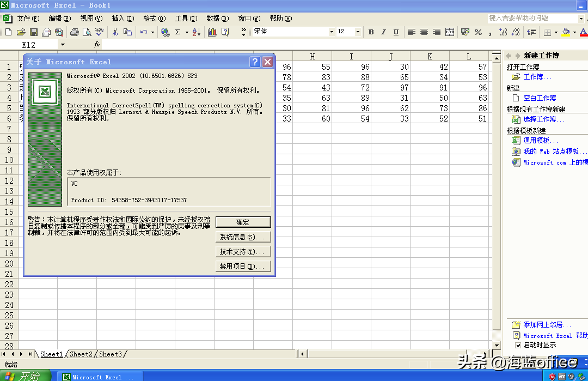Click the Chart Wizard icon

[212, 32]
